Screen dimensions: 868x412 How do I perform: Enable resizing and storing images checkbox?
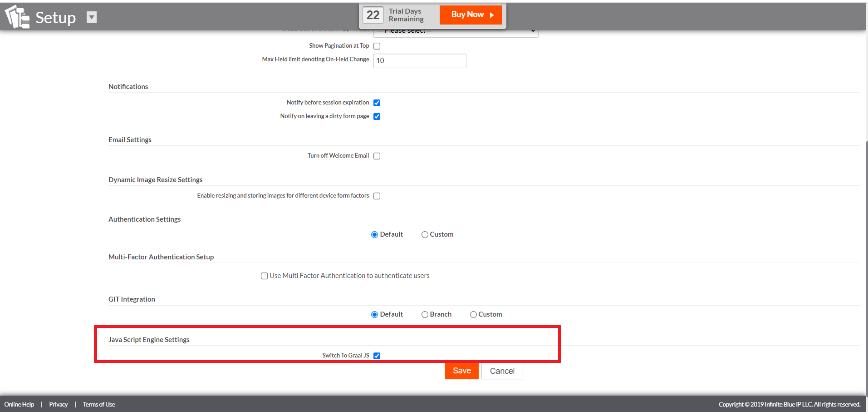click(x=377, y=196)
